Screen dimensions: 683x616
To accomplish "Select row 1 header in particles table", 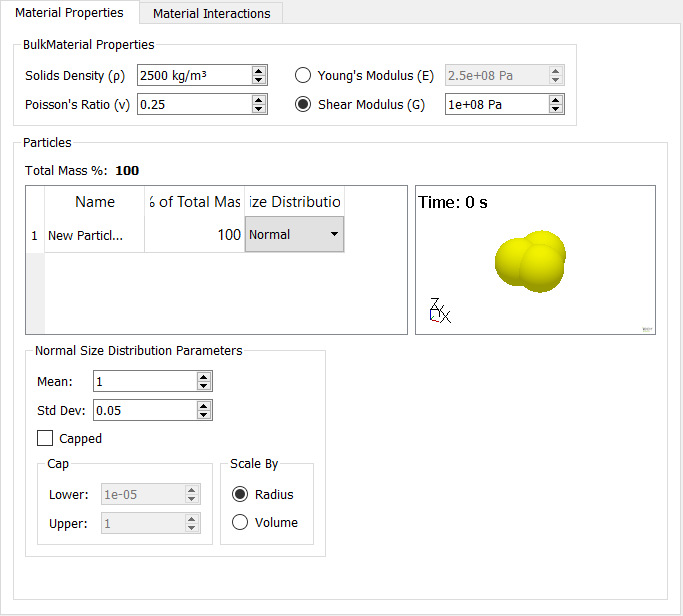I will point(34,235).
